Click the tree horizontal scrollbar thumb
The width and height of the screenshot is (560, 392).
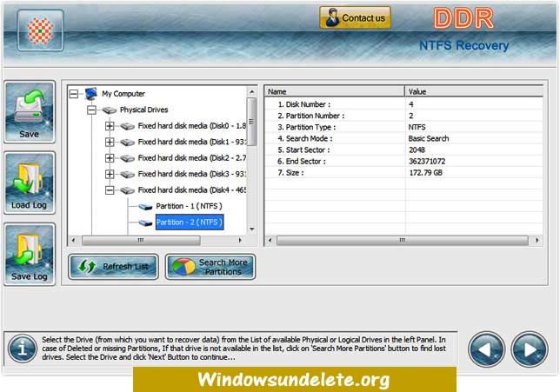pos(141,240)
